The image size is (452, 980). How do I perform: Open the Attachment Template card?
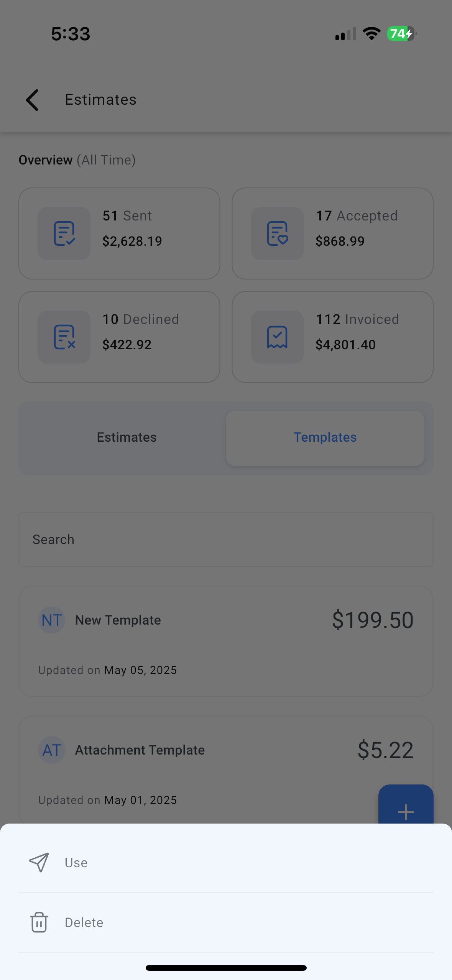[226, 770]
